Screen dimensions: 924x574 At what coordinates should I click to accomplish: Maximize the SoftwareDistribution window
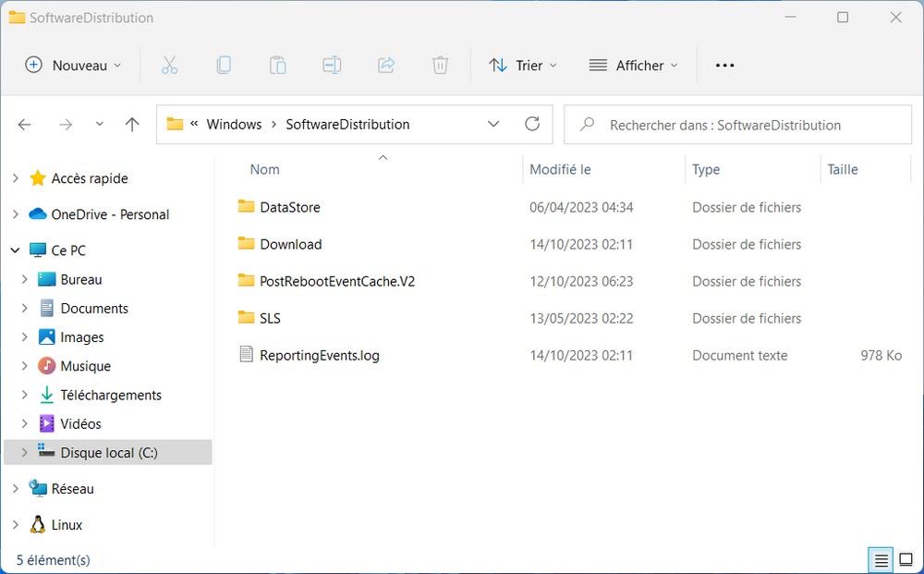pyautogui.click(x=843, y=18)
